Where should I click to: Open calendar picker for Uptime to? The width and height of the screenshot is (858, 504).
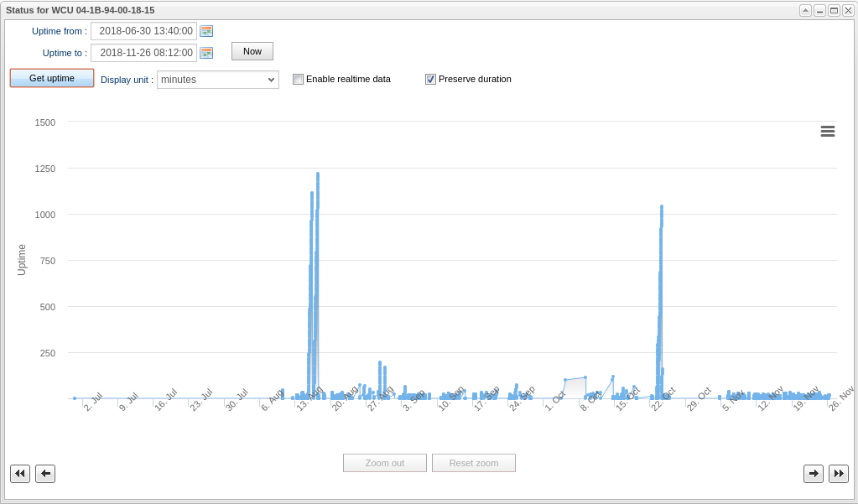click(206, 53)
